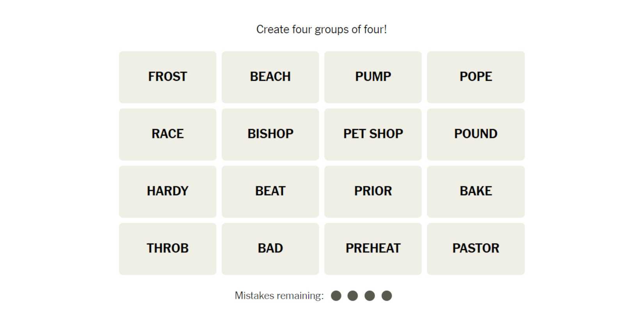Select the PRIOR word card
644x322 pixels.
click(373, 191)
